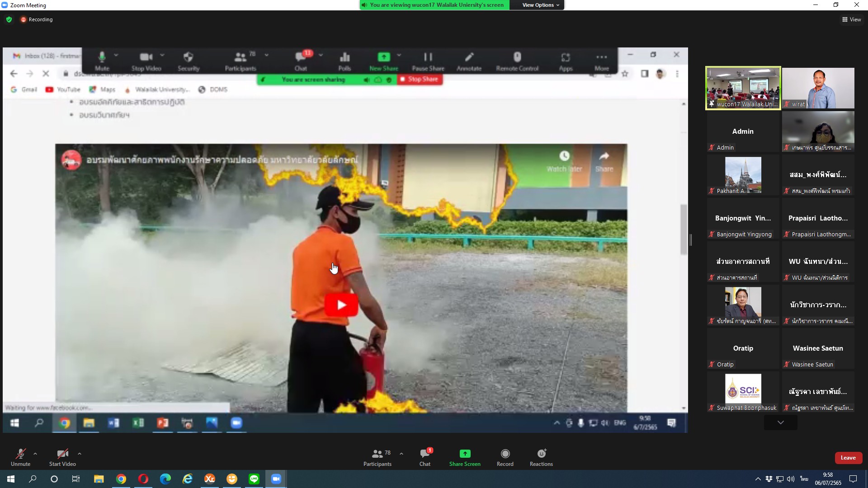Click the green Share Screen icon

tap(465, 454)
